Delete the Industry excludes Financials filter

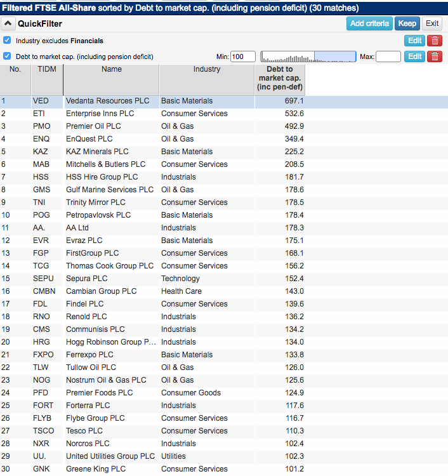tap(435, 41)
